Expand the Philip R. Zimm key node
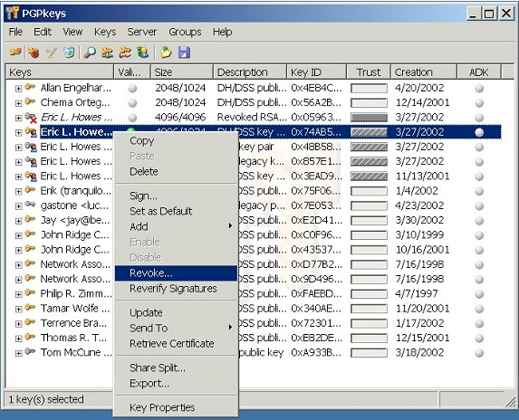519x420 pixels. [x=18, y=294]
